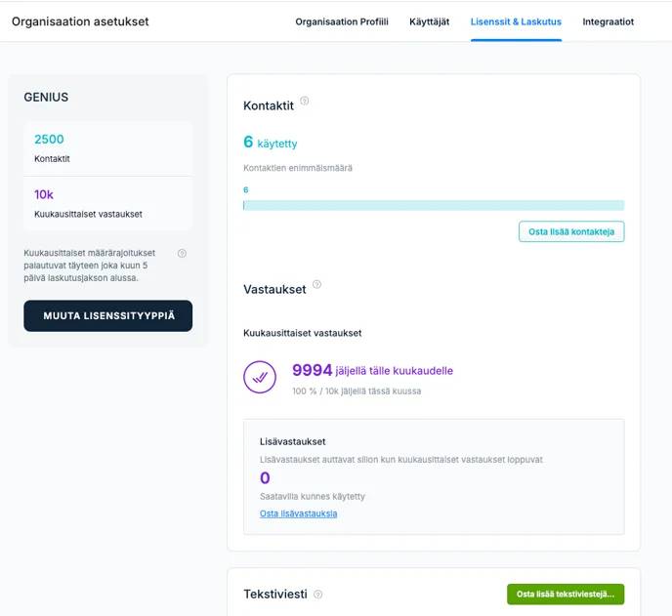
Task: Click the Organisaation asetukset page title
Action: [x=80, y=21]
